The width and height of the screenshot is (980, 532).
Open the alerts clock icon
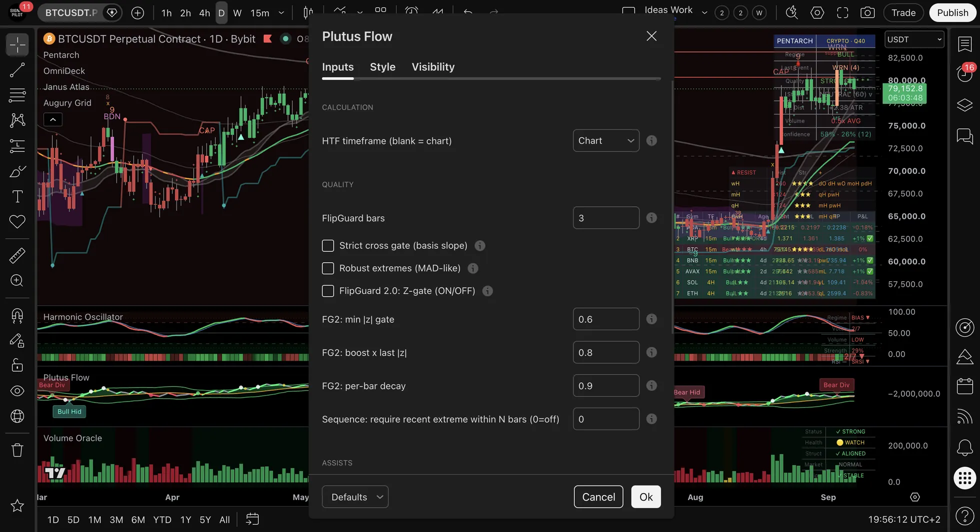pos(965,74)
